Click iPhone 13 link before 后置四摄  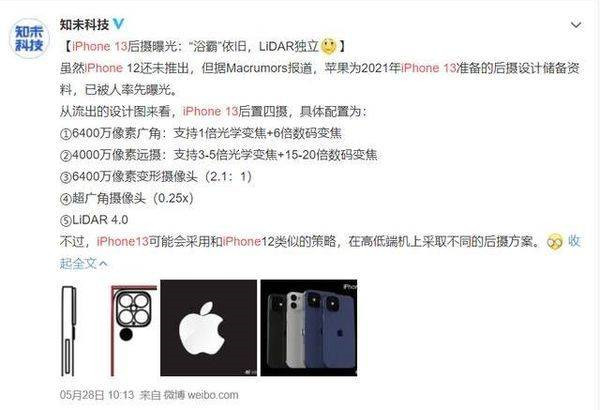point(210,111)
